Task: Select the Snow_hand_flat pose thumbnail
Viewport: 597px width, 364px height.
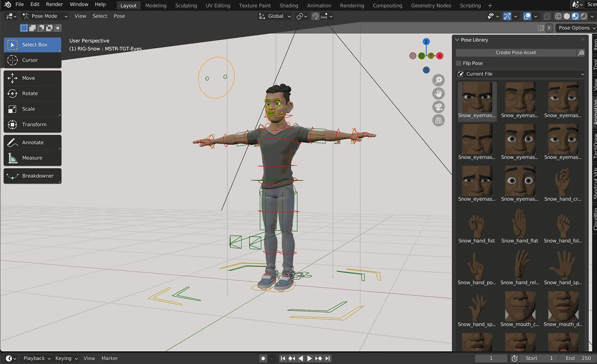Action: click(x=520, y=226)
